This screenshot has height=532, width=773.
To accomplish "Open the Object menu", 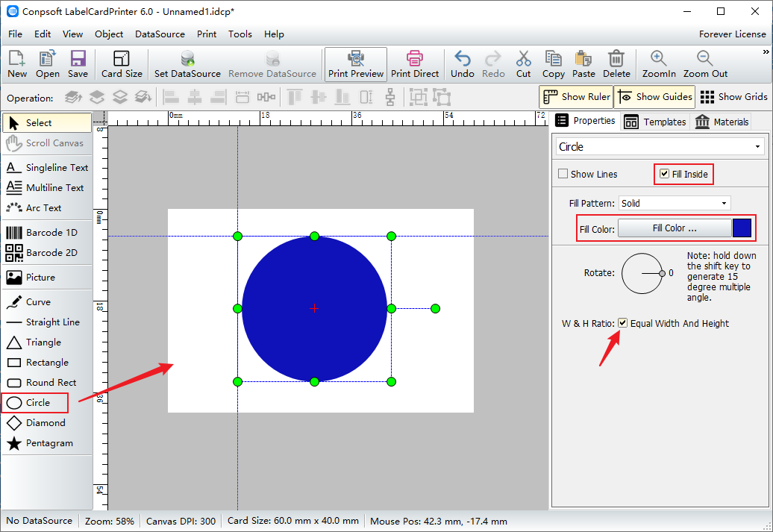I will pyautogui.click(x=109, y=34).
